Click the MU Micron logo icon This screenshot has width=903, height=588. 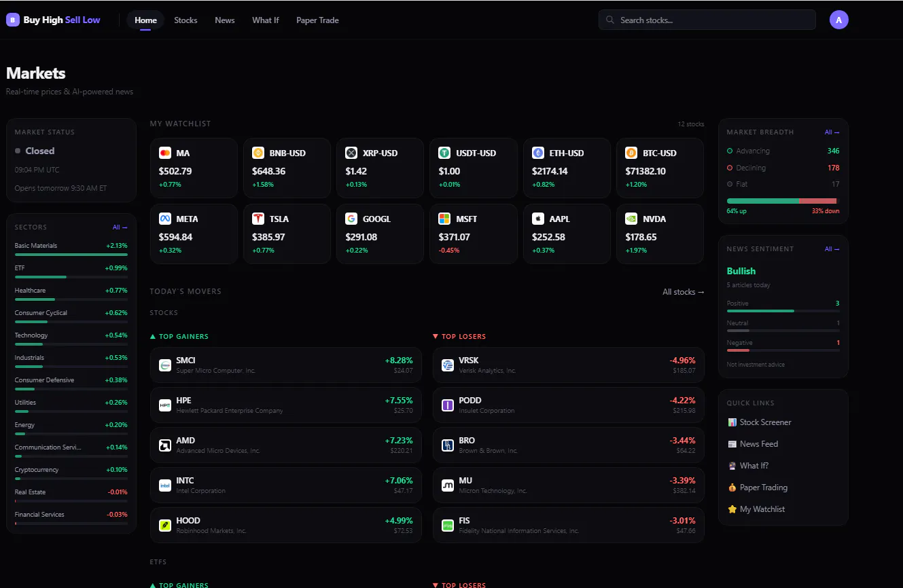pyautogui.click(x=448, y=485)
